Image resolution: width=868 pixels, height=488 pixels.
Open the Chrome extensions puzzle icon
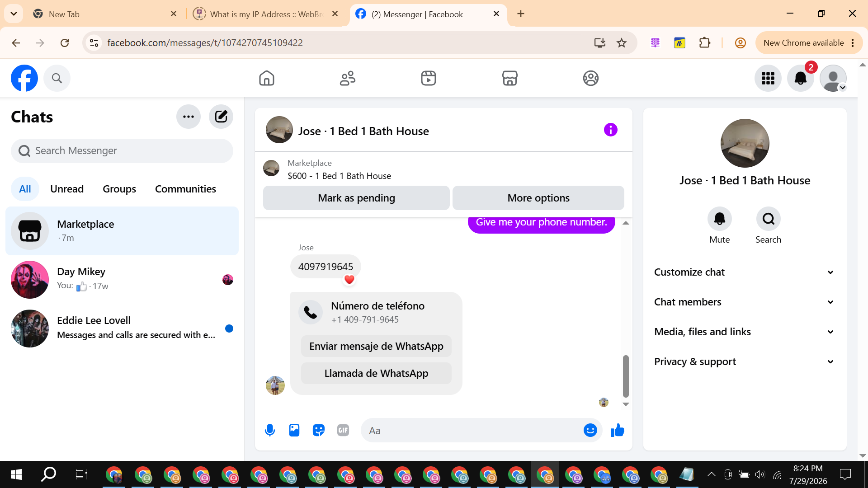click(x=705, y=43)
